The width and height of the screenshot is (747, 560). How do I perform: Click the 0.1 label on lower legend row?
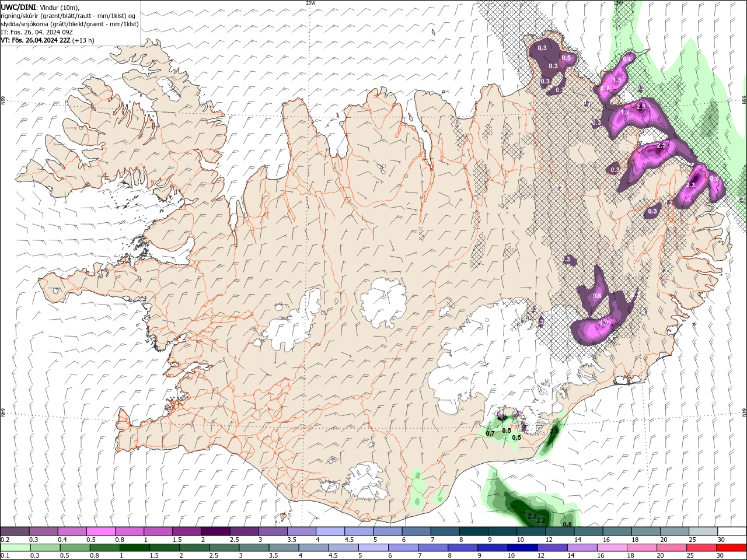tap(5, 555)
